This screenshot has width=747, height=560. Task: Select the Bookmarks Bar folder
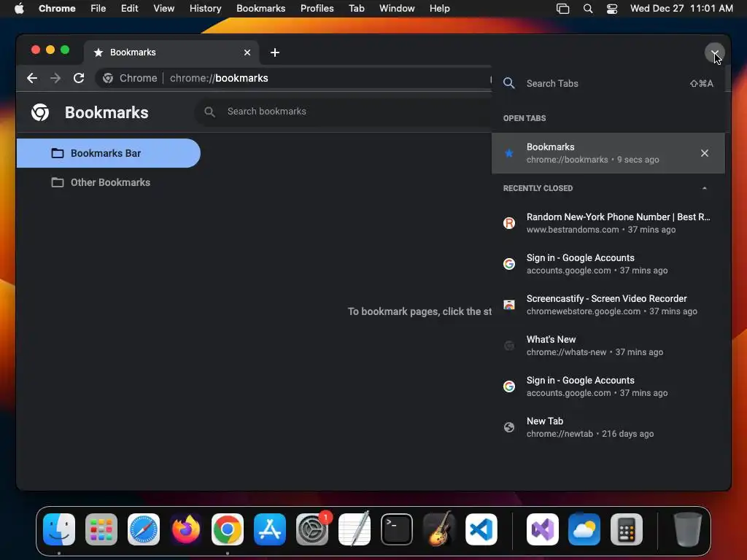(108, 153)
